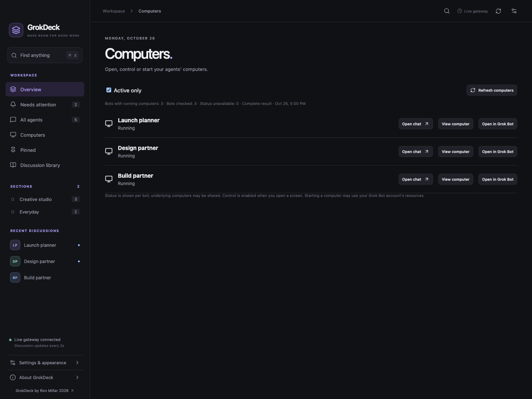The width and height of the screenshot is (532, 399).
Task: Select the Everyday section
Action: pos(45,212)
